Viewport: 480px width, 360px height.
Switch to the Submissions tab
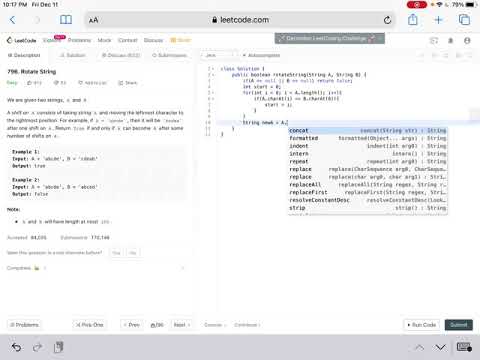click(169, 55)
